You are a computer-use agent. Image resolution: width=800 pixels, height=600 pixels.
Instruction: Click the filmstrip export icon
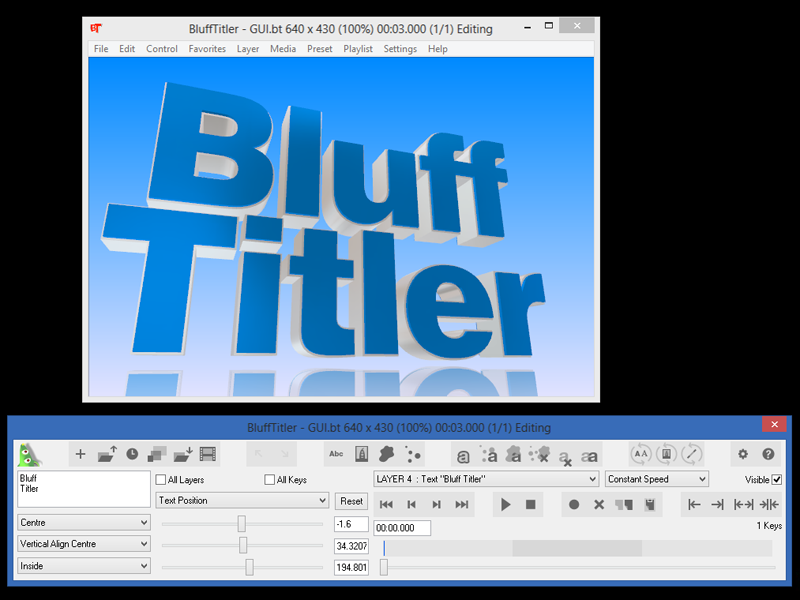(x=208, y=454)
